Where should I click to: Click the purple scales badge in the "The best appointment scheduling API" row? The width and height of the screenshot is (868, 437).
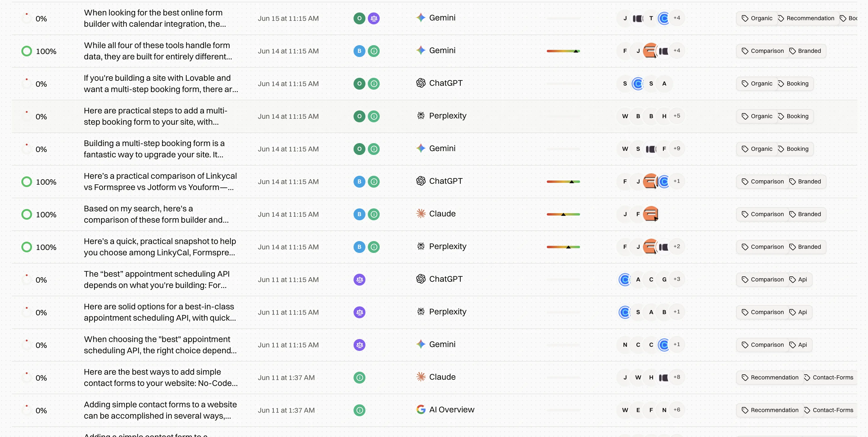click(x=359, y=280)
